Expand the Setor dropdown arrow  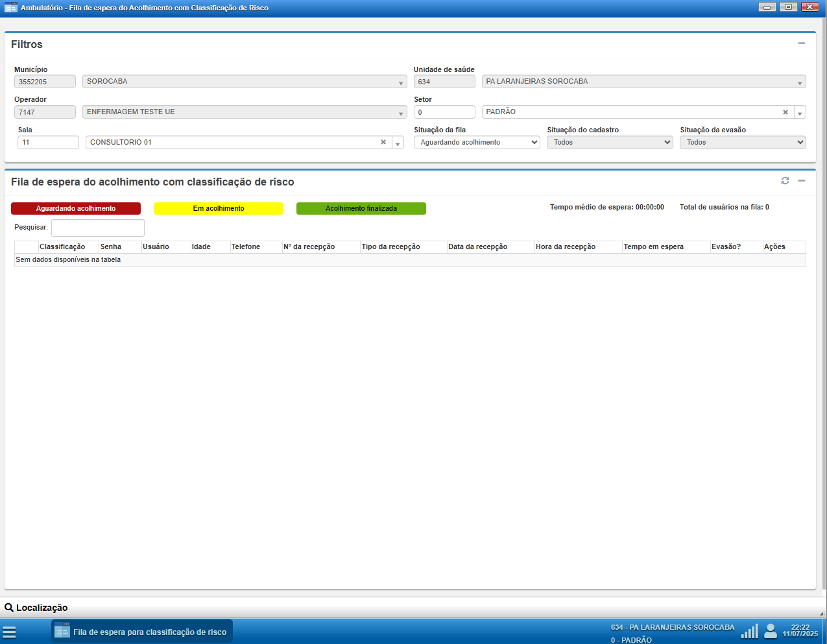tap(800, 113)
